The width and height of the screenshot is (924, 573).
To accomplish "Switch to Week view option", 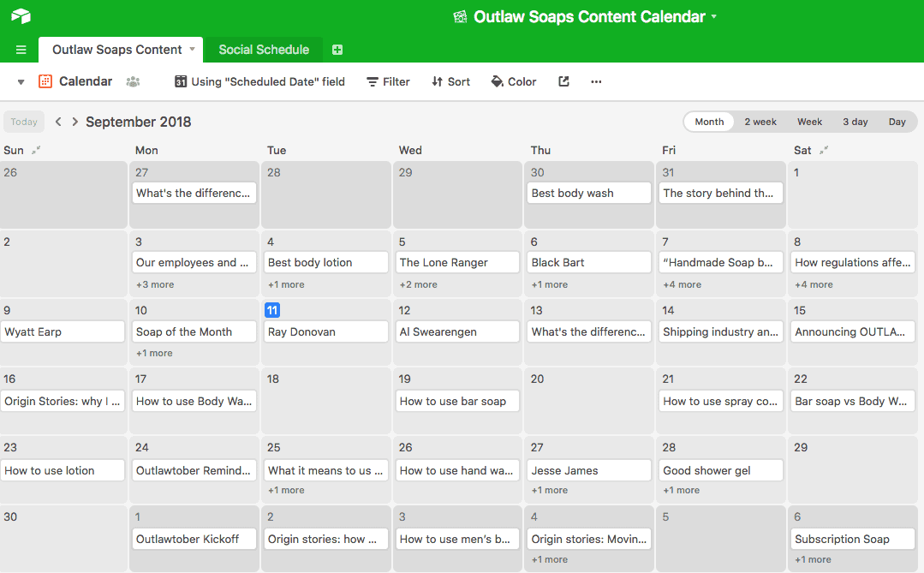I will 809,122.
